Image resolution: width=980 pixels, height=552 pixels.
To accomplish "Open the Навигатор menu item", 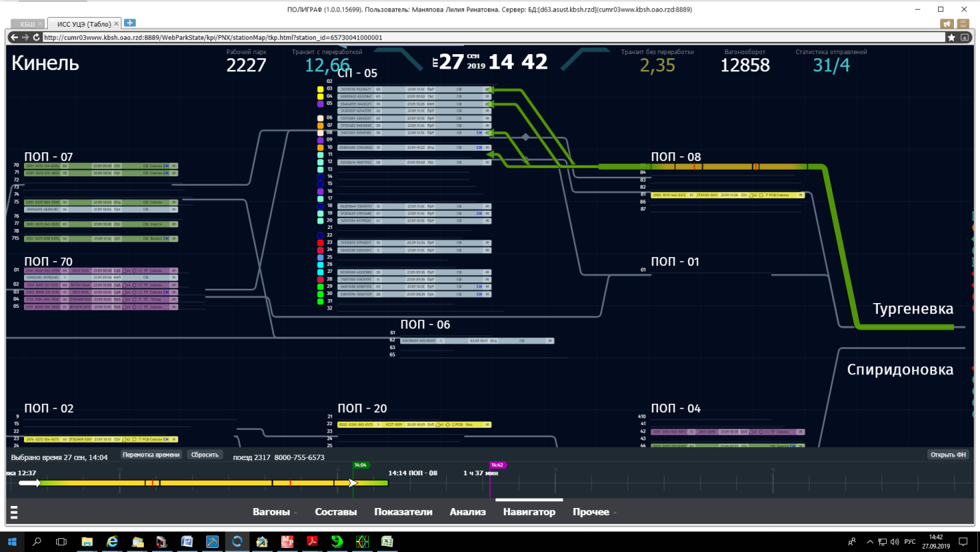I will coord(529,512).
